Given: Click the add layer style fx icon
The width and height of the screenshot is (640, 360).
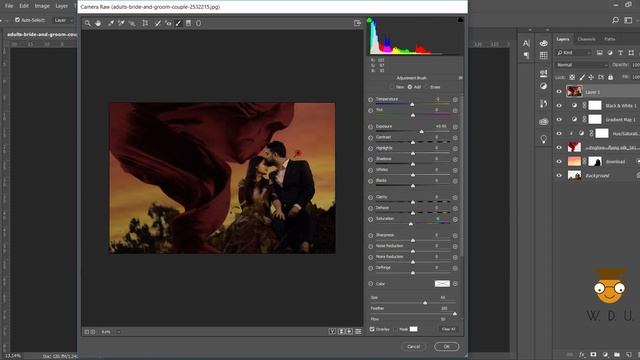Looking at the screenshot, I should 582,354.
